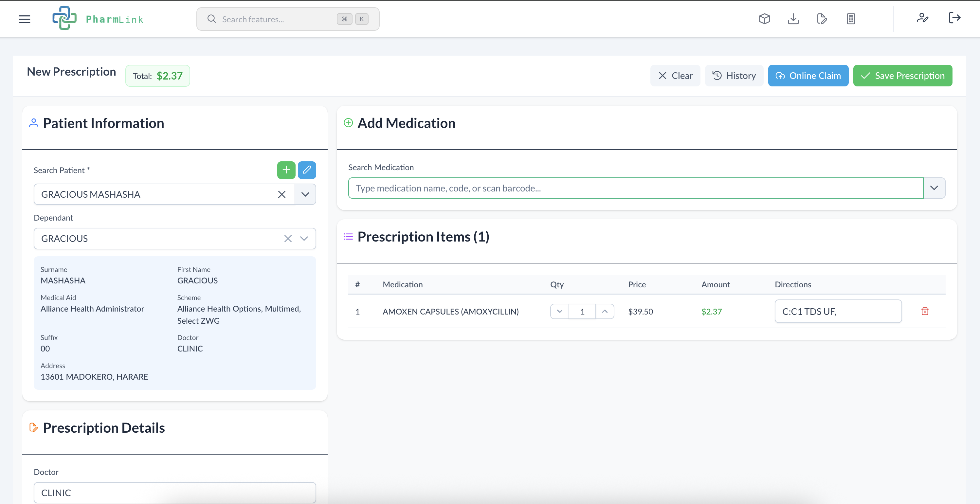The image size is (980, 504).
Task: Increase AMOXEN quantity with the up arrow
Action: coord(605,311)
